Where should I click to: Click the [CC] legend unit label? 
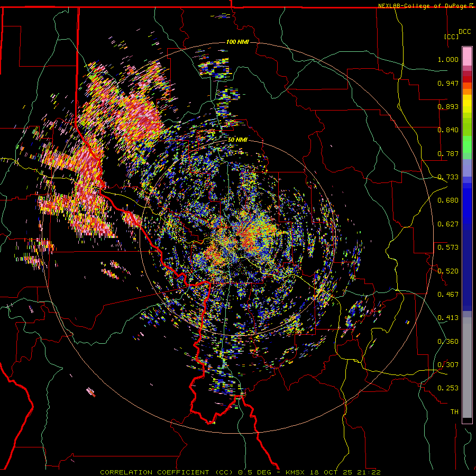pyautogui.click(x=451, y=36)
